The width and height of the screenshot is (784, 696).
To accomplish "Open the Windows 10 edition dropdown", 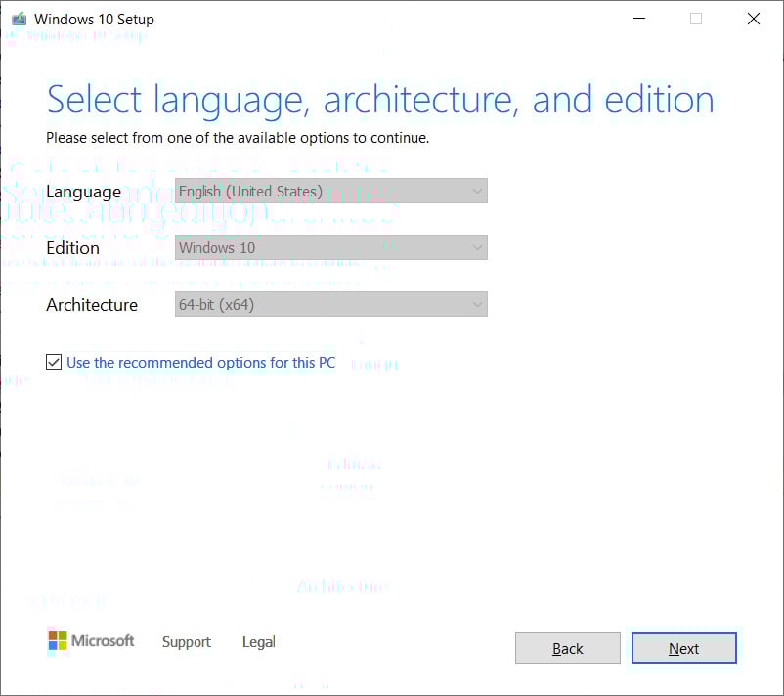I will [330, 248].
